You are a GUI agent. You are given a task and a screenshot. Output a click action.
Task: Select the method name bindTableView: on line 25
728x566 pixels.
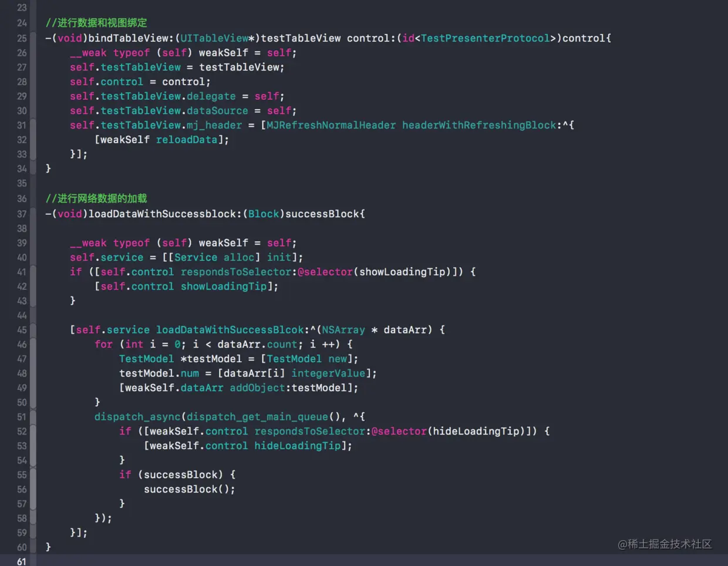(x=131, y=38)
